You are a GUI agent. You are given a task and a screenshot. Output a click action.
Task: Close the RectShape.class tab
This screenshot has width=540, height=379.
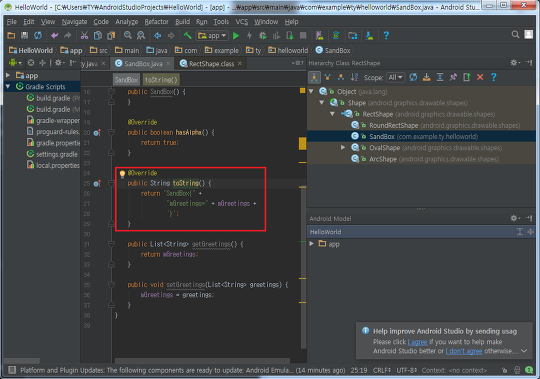(240, 63)
